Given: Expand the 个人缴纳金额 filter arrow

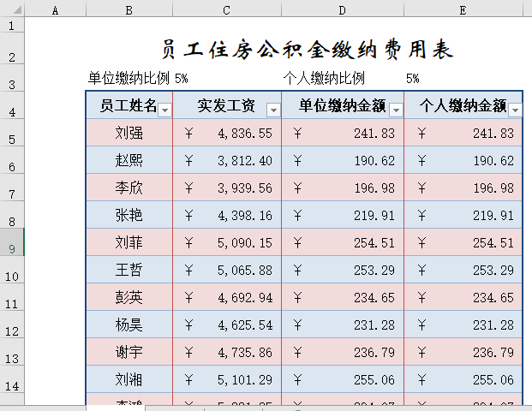Looking at the screenshot, I should point(515,110).
